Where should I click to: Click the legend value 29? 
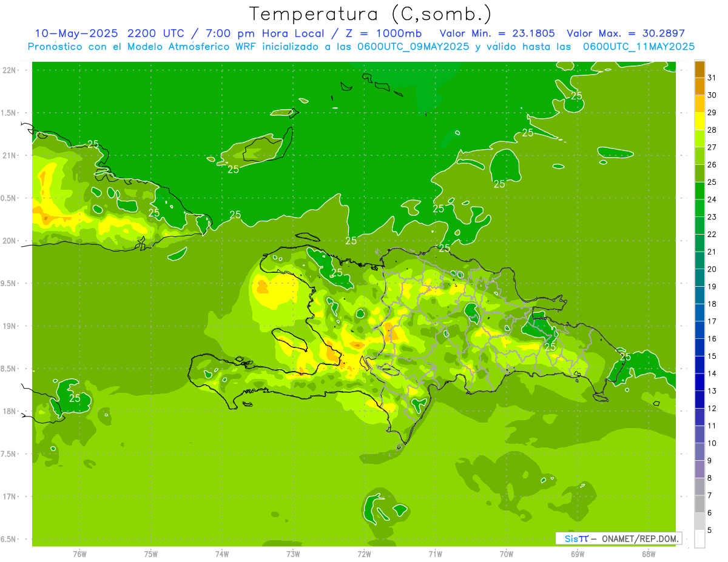point(712,113)
